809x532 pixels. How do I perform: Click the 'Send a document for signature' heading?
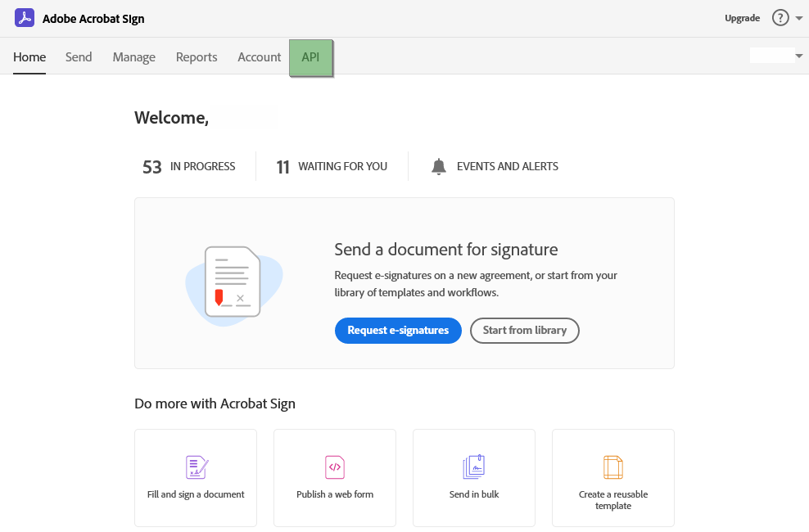point(445,250)
